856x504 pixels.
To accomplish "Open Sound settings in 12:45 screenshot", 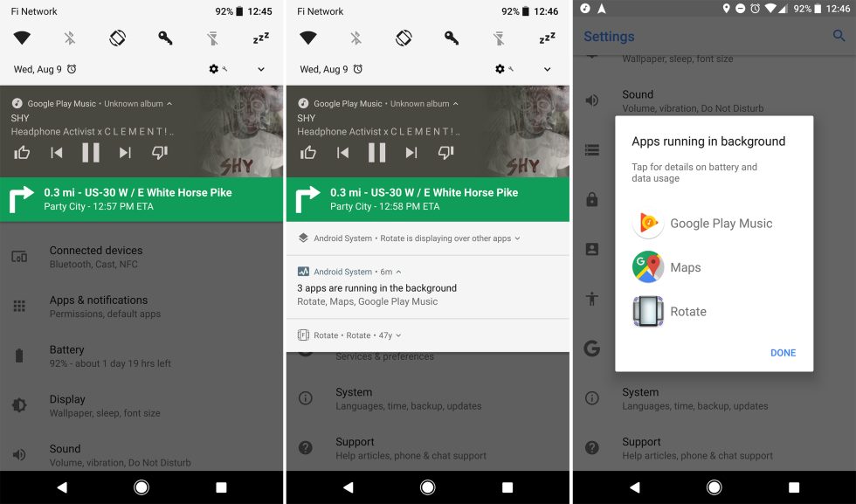I will (x=142, y=455).
